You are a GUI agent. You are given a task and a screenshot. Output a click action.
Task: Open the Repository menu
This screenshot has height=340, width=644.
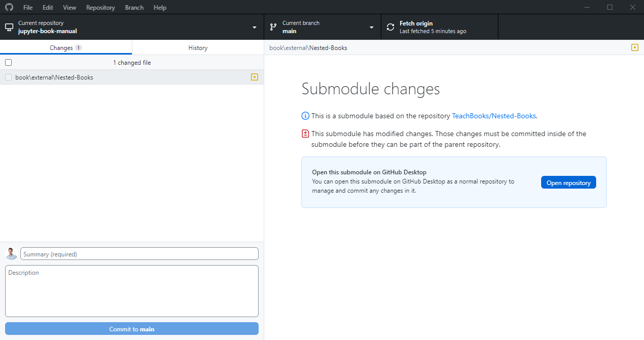pos(100,8)
